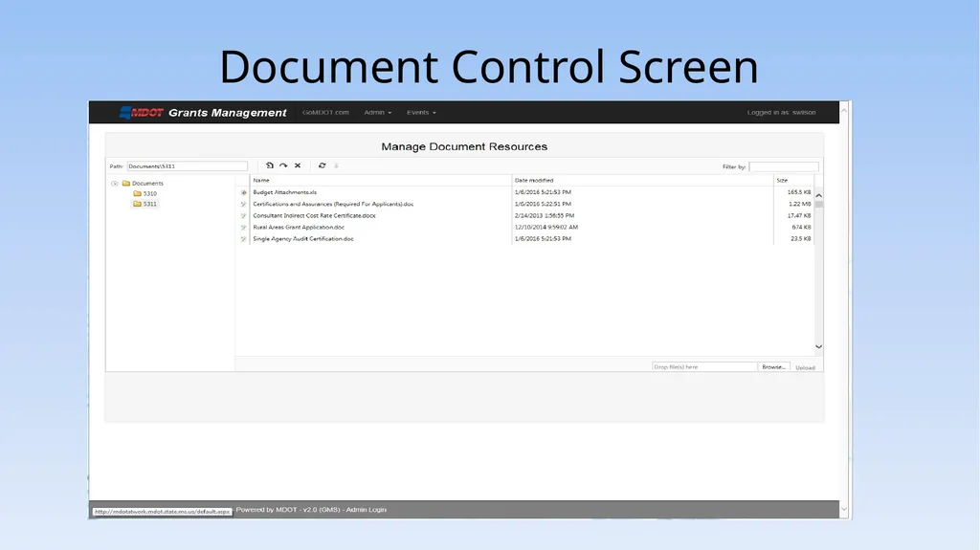Click the Admin Login footer link
980x550 pixels.
[x=367, y=510]
